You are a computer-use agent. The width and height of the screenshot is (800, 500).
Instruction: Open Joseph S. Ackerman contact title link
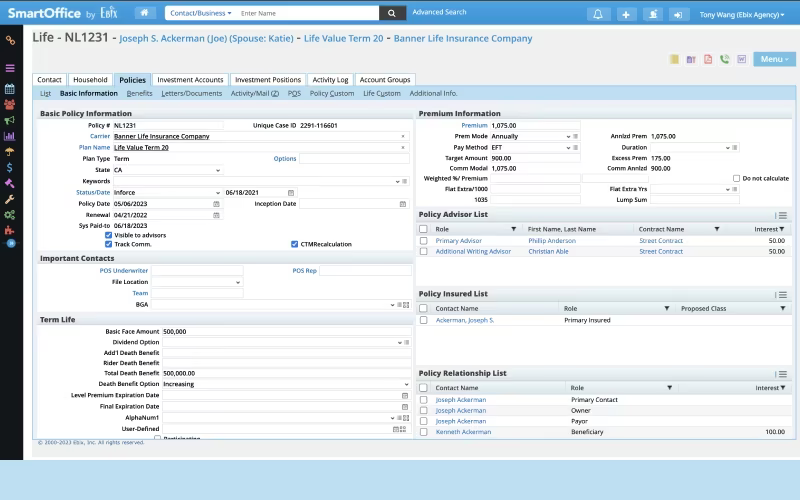point(206,38)
